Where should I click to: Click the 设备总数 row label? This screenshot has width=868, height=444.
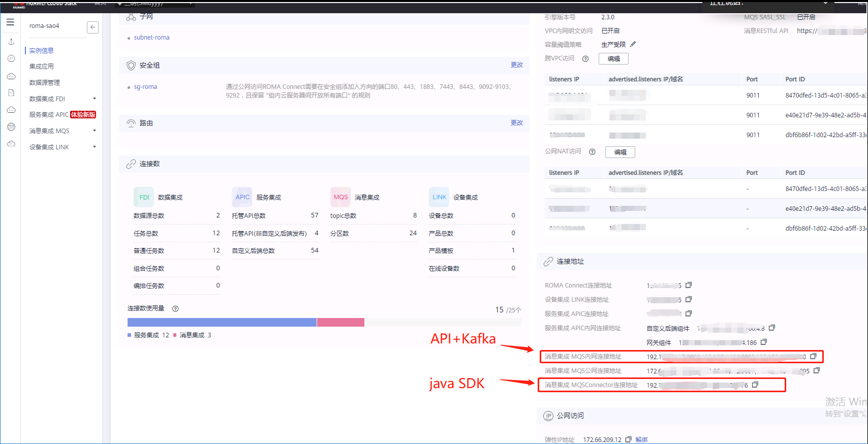point(441,216)
